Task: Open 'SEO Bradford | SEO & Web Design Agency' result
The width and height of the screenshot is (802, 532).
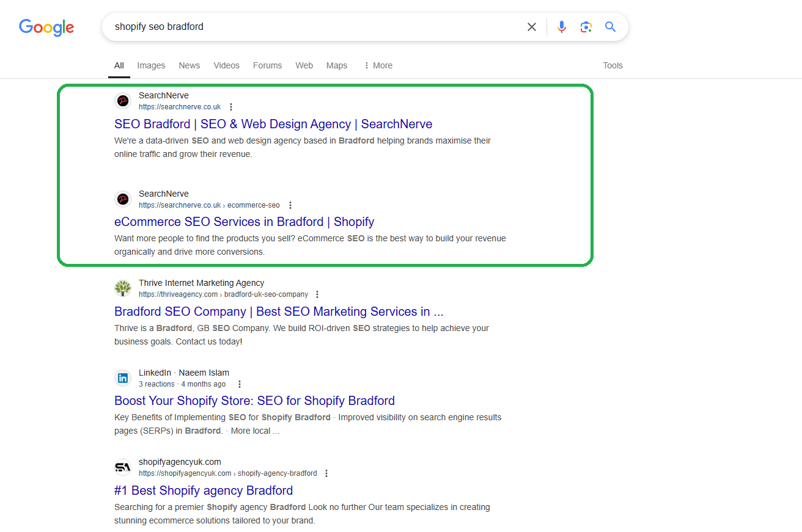Action: [x=273, y=124]
